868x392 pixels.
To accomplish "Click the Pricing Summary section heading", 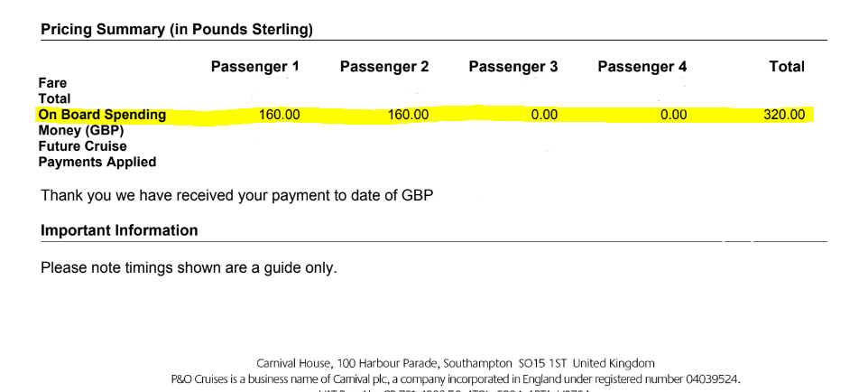I will pos(177,30).
